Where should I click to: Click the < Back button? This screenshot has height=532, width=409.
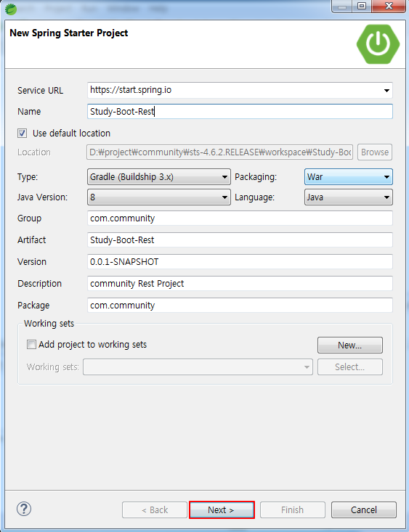(155, 510)
